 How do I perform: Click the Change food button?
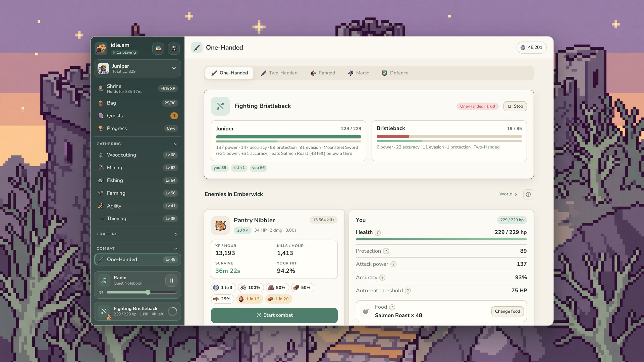pos(507,311)
